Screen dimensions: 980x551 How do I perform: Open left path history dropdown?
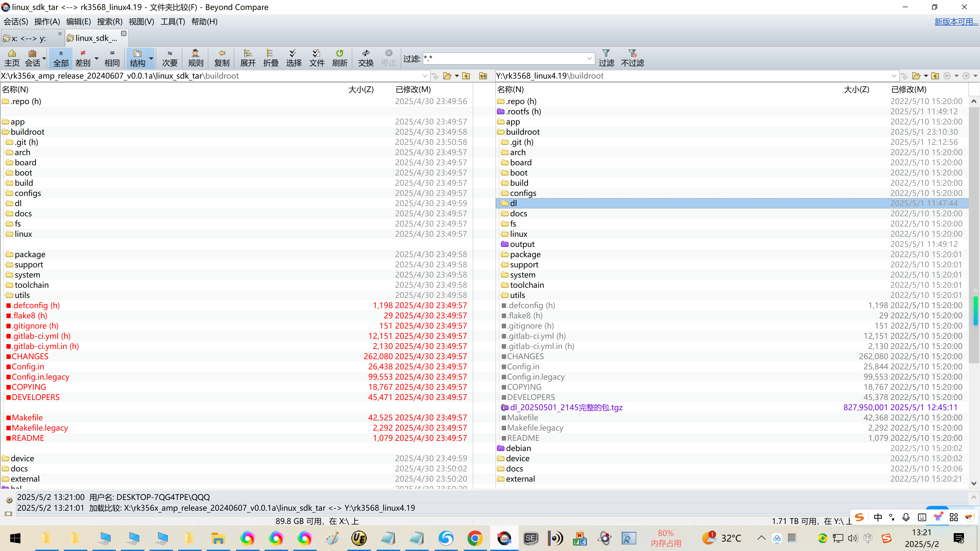click(425, 76)
